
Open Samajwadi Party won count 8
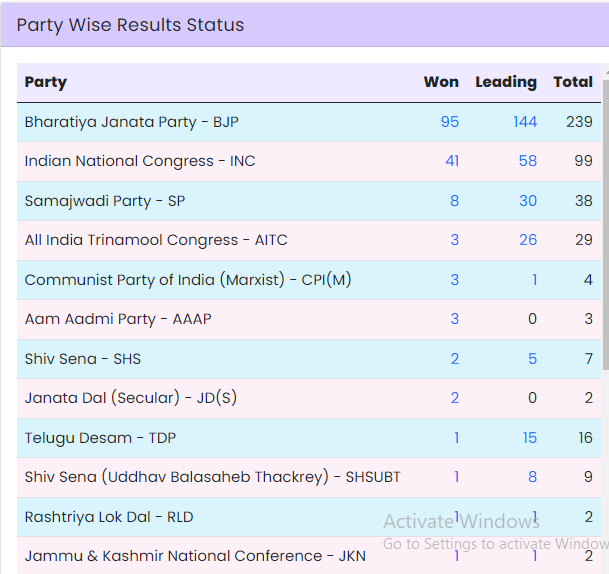(454, 201)
